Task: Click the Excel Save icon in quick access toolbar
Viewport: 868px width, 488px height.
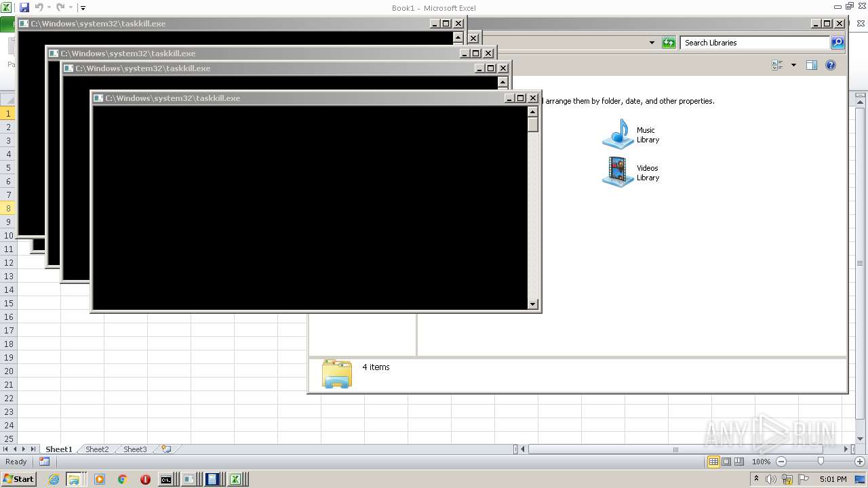Action: (24, 7)
